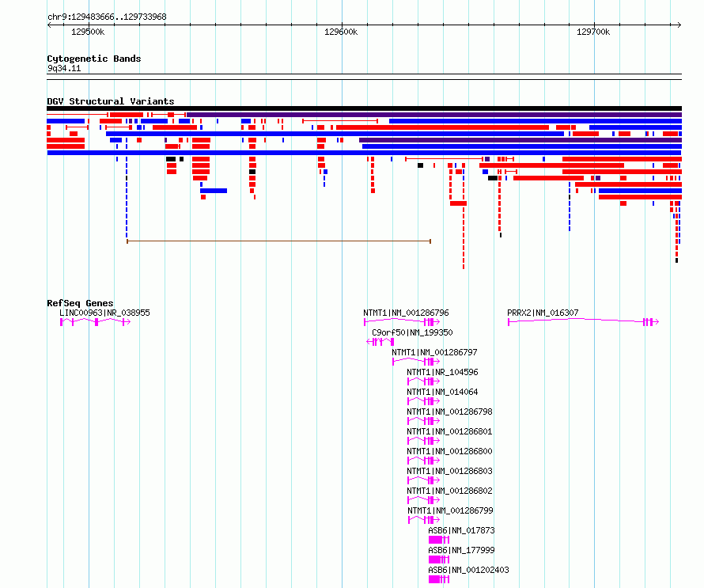Click the 129500k ruler label
The image size is (704, 588).
pos(88,32)
